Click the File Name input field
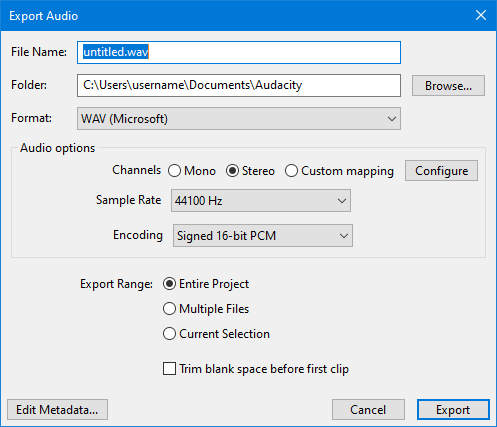Image resolution: width=497 pixels, height=427 pixels. pos(239,52)
